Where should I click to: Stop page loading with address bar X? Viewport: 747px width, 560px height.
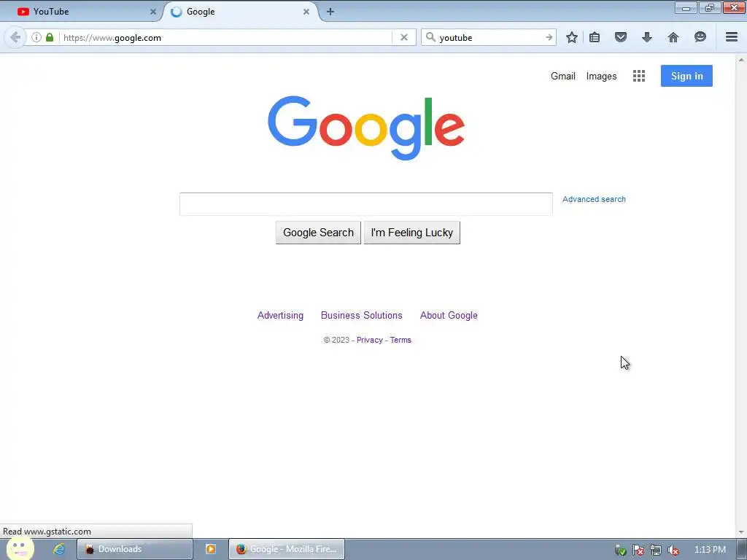coord(404,37)
